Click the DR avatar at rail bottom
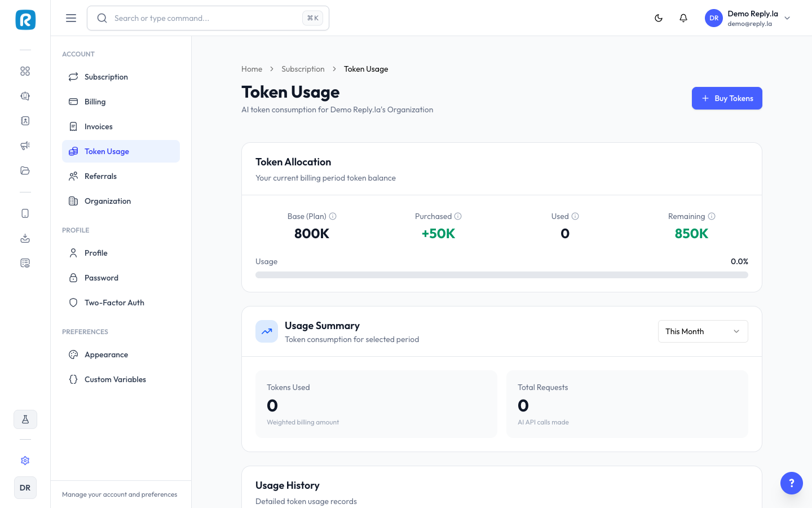 25,488
